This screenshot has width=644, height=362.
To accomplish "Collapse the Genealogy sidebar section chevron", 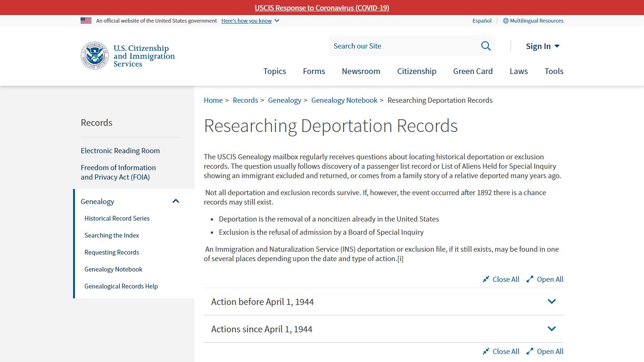I will (176, 201).
